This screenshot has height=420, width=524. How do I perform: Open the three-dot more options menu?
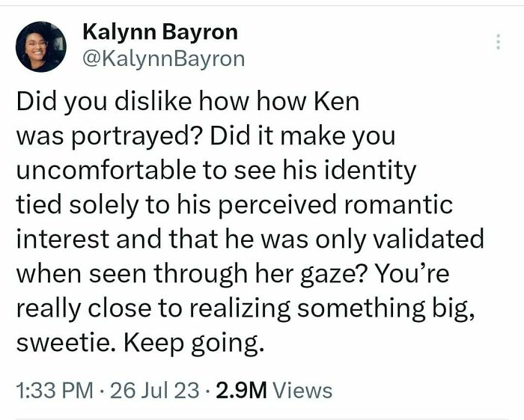498,42
